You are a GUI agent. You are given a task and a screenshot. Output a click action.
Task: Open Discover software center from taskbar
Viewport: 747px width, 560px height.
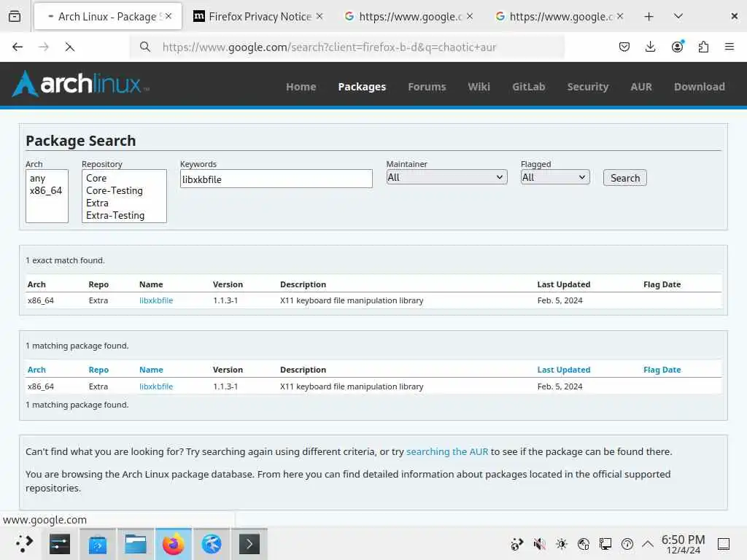pos(98,544)
